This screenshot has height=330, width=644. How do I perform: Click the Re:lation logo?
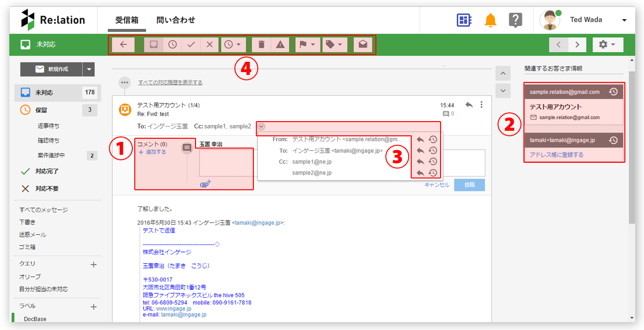tap(53, 20)
